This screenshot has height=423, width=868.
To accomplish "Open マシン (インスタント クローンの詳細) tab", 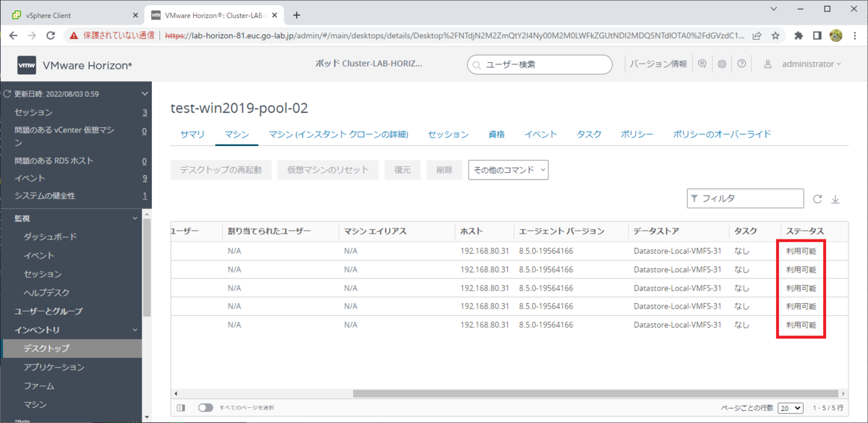I will [x=339, y=134].
